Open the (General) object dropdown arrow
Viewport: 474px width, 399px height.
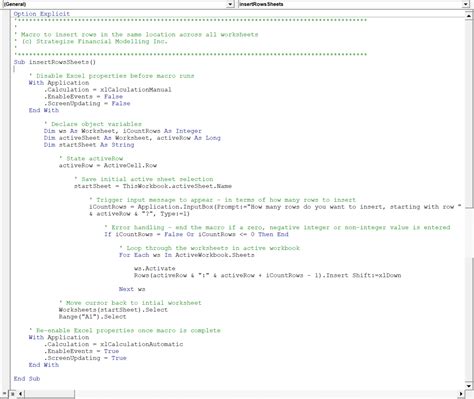click(230, 4)
